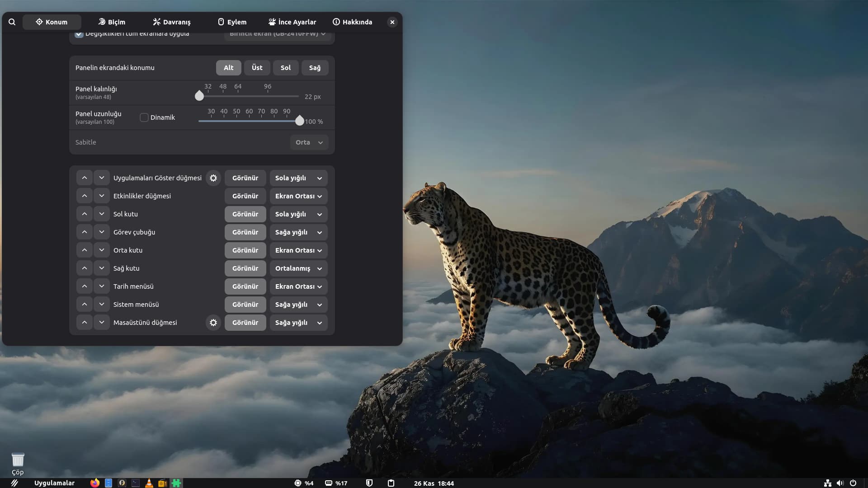The width and height of the screenshot is (868, 488).
Task: Toggle Görünür visibility for Sistem menüsü
Action: tap(245, 305)
